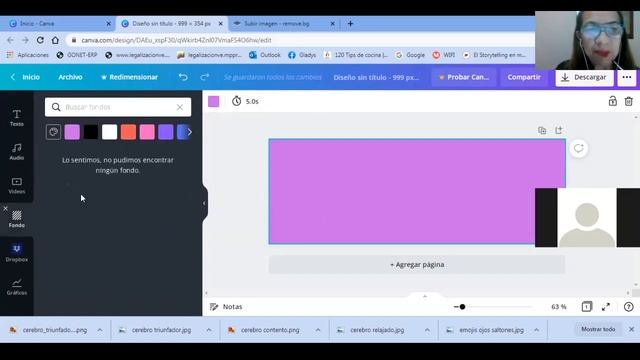Click Mostrar todo downloads button
Viewport: 640px width, 360px height.
[x=598, y=329]
